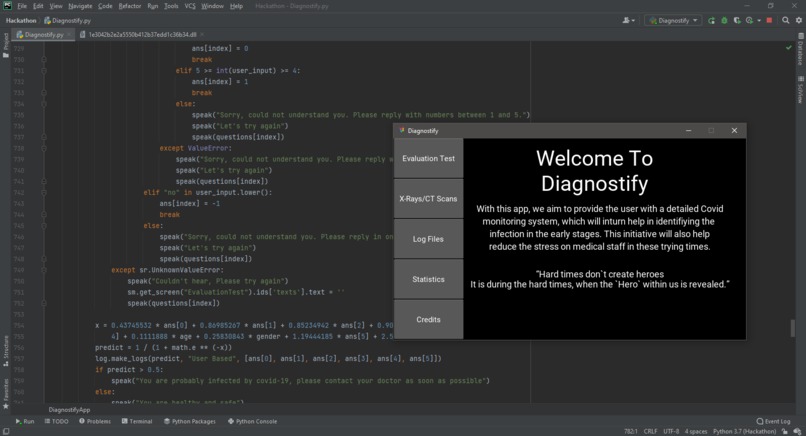
Task: Click the Diagnostify.py breadcrumb in navigation bar
Action: (67, 21)
